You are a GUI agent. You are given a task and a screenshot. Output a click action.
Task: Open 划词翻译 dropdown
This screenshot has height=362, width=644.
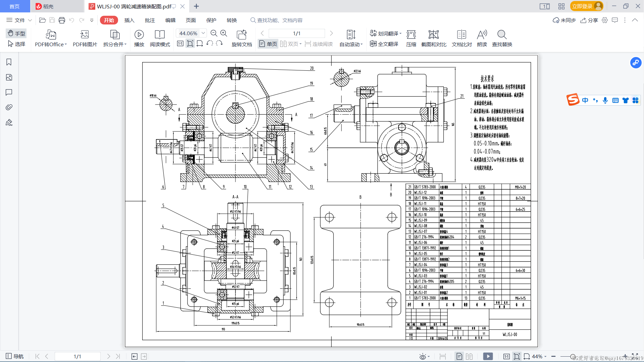tap(386, 33)
